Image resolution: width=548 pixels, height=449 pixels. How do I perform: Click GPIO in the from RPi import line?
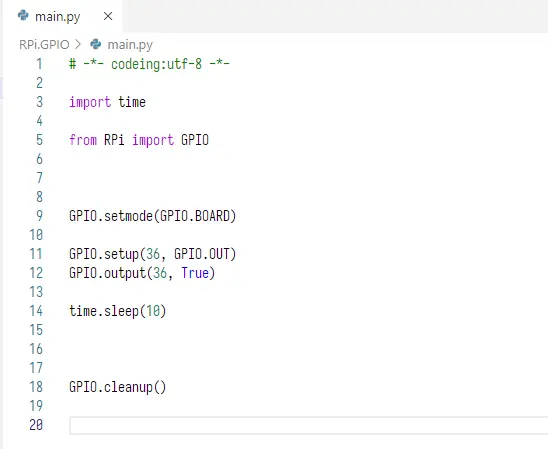(x=195, y=140)
